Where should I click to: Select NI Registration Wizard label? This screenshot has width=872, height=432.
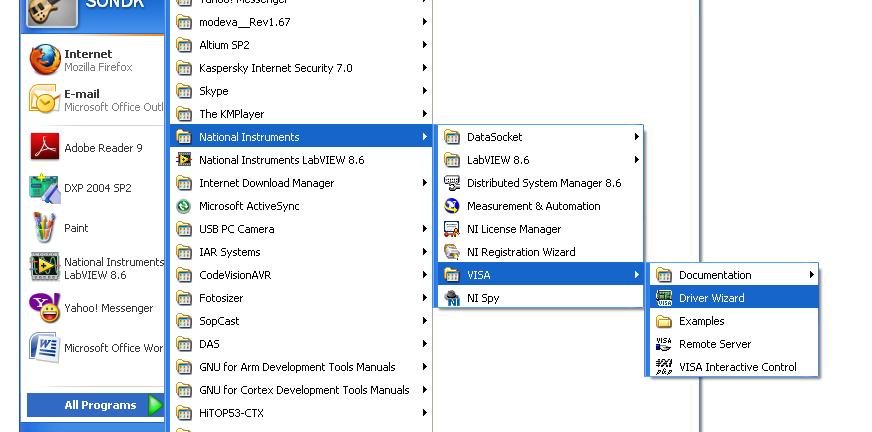pos(521,252)
